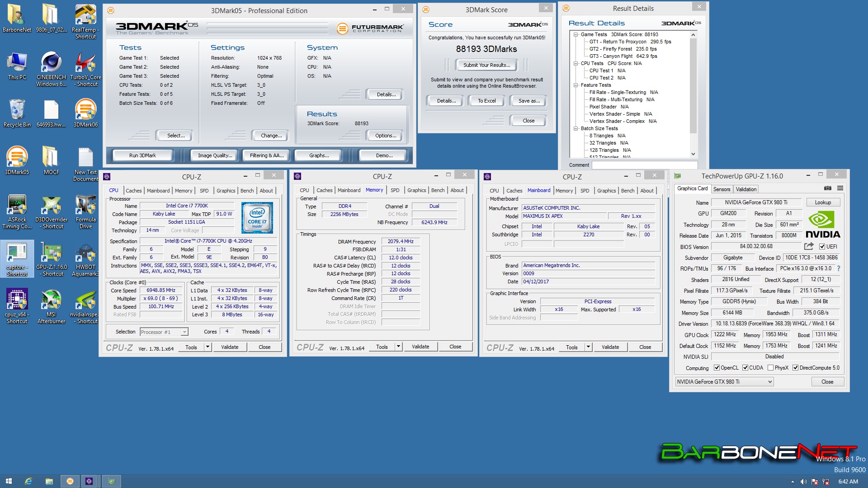Click Submit Your Results button
Viewport: 868px width, 488px height.
486,65
